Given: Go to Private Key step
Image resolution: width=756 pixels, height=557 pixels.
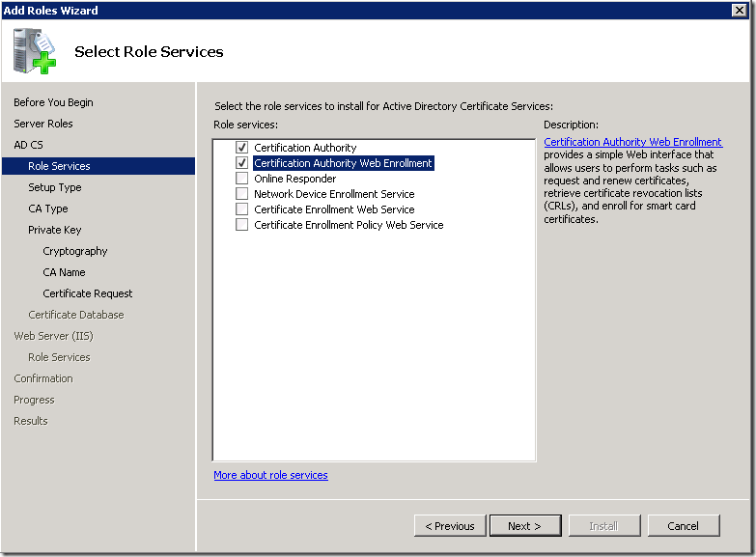Looking at the screenshot, I should pyautogui.click(x=54, y=230).
